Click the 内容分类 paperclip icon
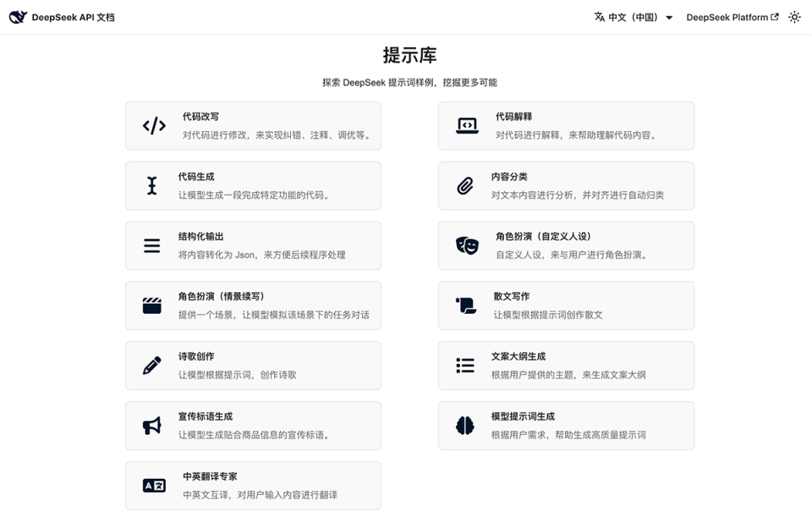The image size is (812, 512). [464, 185]
